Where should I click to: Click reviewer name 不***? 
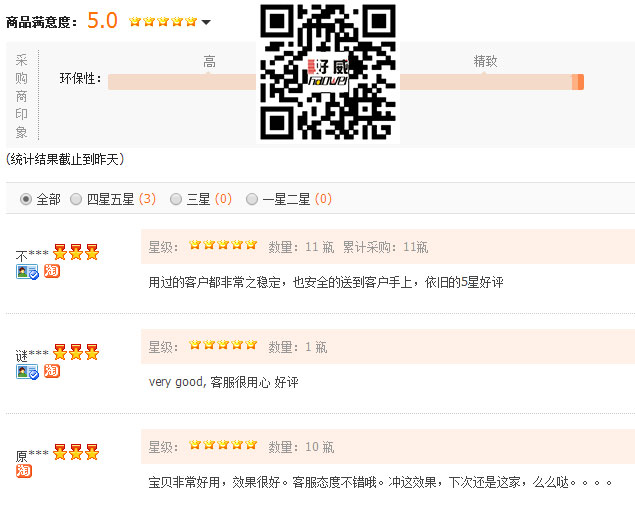[x=32, y=256]
